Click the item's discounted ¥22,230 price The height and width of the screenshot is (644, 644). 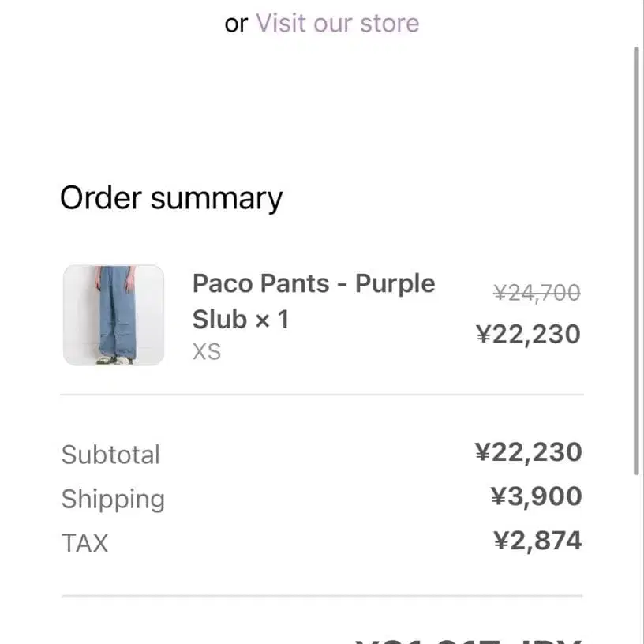528,335
